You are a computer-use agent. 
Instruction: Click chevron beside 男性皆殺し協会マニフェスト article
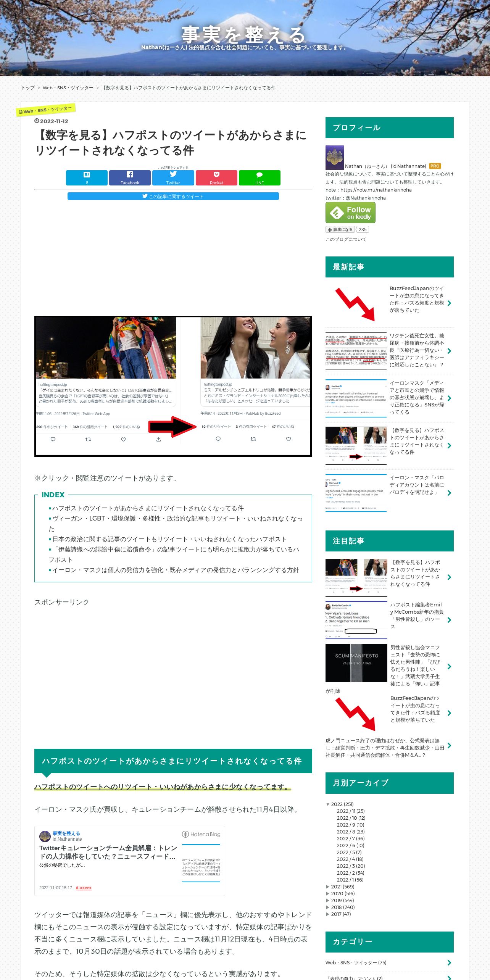(449, 667)
